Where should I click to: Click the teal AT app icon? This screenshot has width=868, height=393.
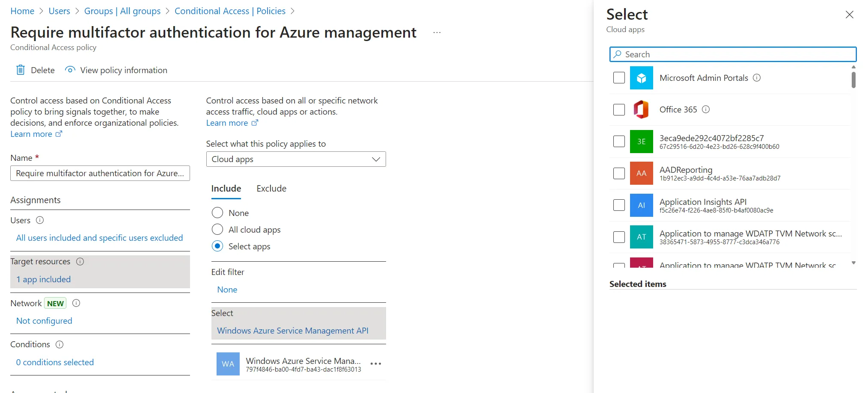pyautogui.click(x=641, y=237)
